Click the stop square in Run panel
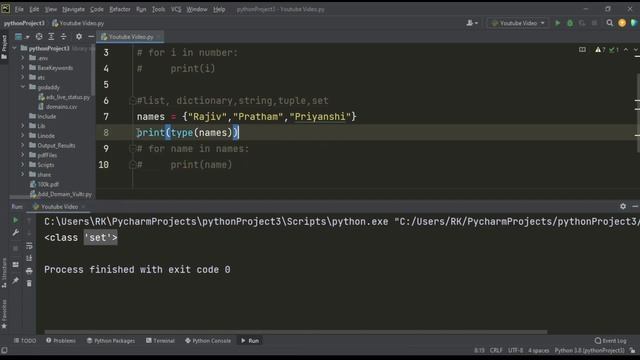This screenshot has height=360, width=640. pyautogui.click(x=16, y=249)
